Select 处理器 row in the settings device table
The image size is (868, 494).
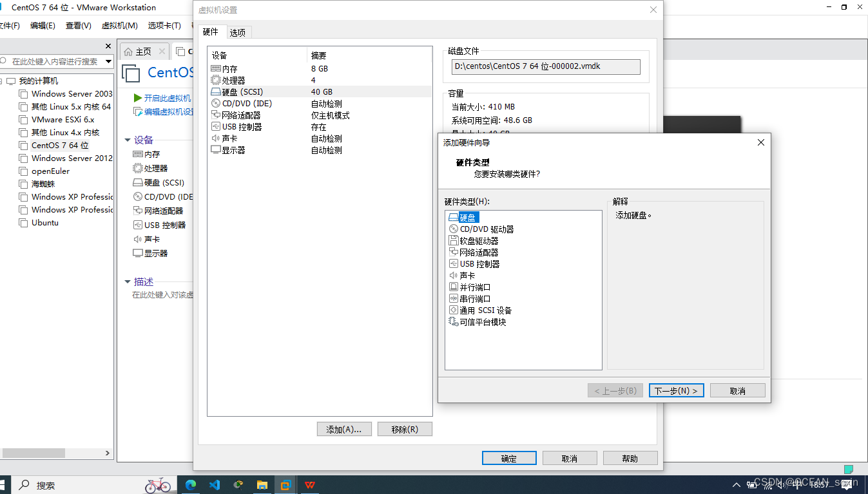[320, 80]
